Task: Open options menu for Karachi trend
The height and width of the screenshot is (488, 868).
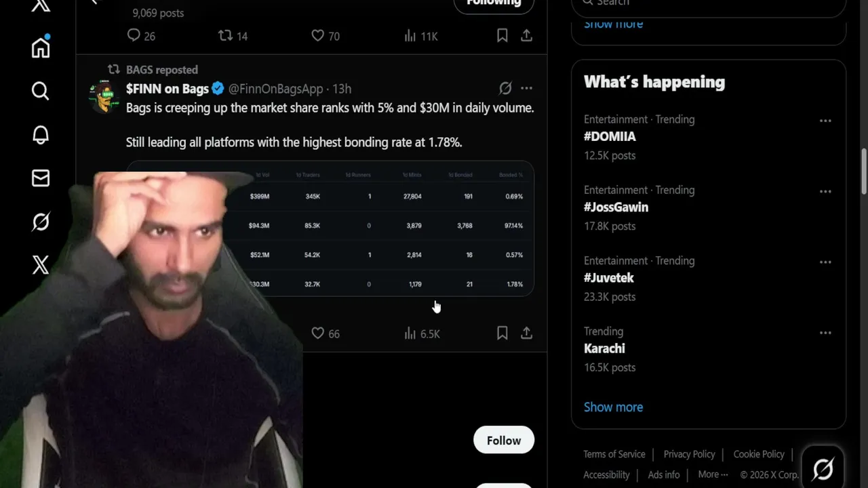Action: (x=825, y=333)
